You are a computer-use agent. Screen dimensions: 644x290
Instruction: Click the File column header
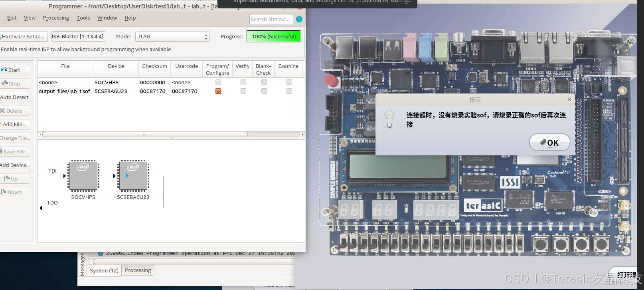pyautogui.click(x=65, y=69)
